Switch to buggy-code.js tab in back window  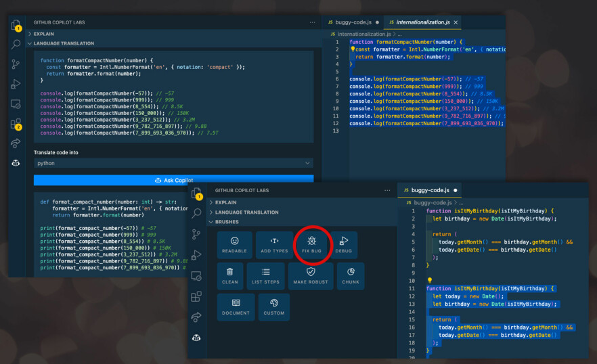pyautogui.click(x=353, y=22)
